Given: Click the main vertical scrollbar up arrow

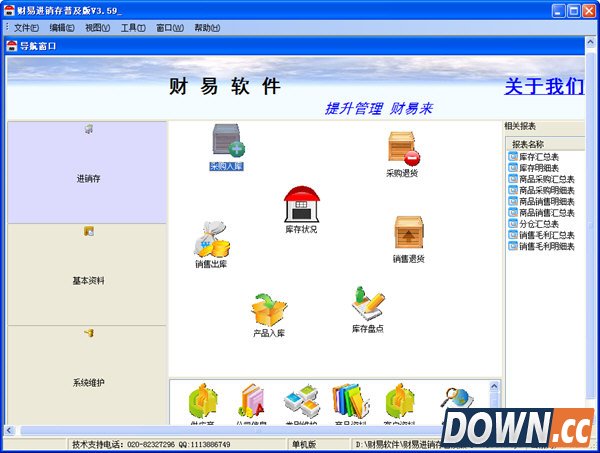Looking at the screenshot, I should click(x=590, y=42).
